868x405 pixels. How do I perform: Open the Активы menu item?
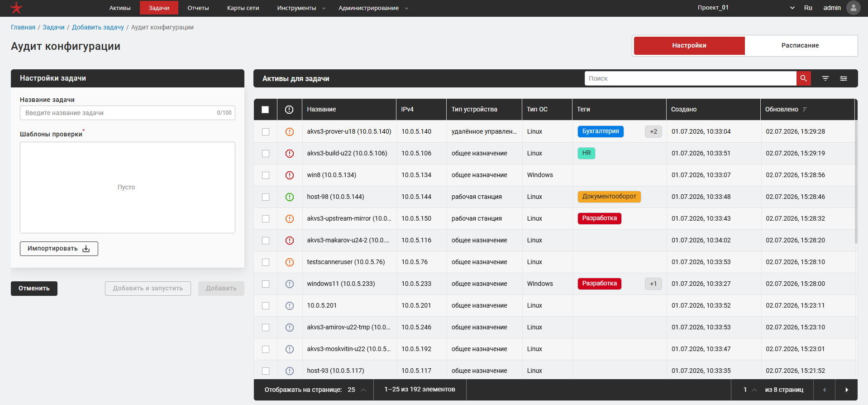pyautogui.click(x=120, y=8)
